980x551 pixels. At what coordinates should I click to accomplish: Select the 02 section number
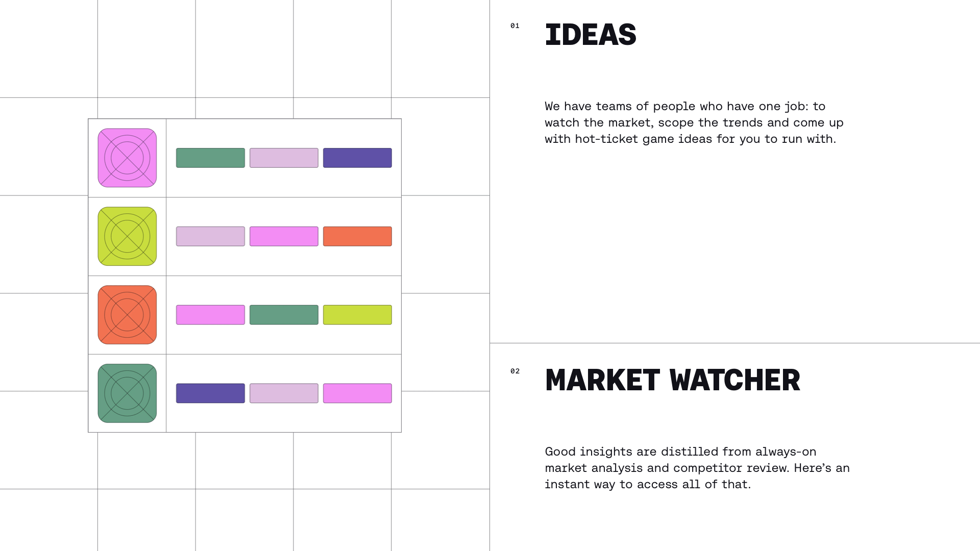click(515, 371)
